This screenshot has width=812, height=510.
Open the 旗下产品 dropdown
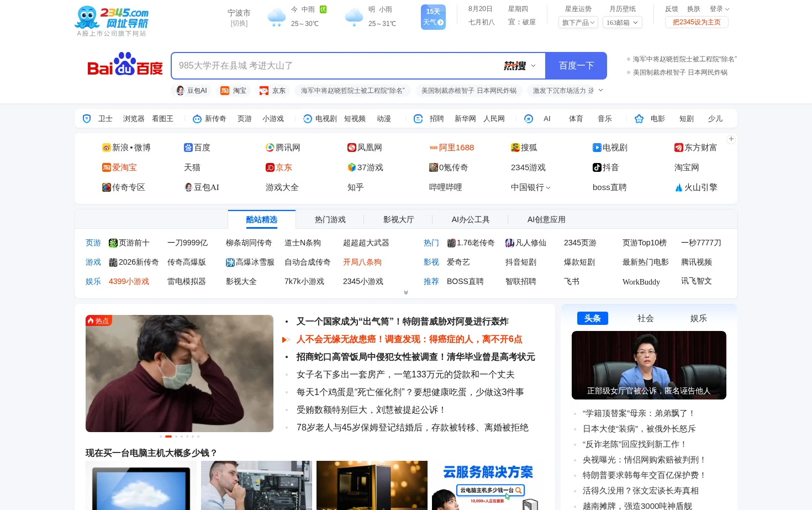(x=578, y=23)
